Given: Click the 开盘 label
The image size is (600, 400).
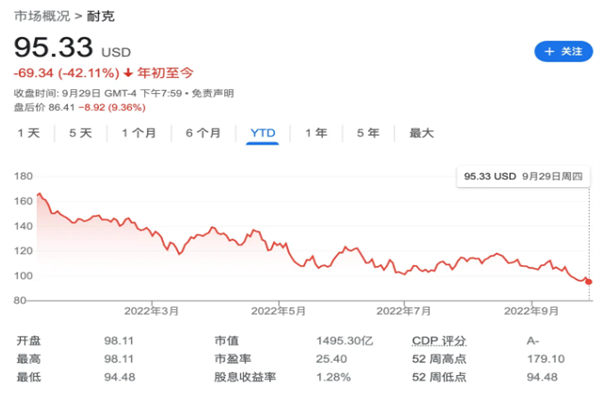Looking at the screenshot, I should 29,341.
